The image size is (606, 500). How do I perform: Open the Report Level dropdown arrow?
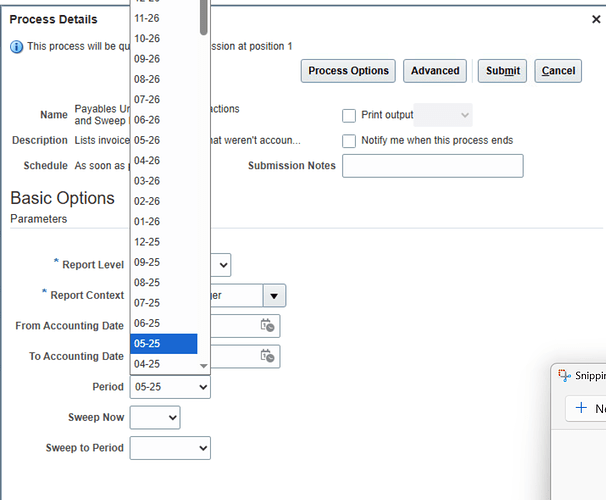click(223, 265)
